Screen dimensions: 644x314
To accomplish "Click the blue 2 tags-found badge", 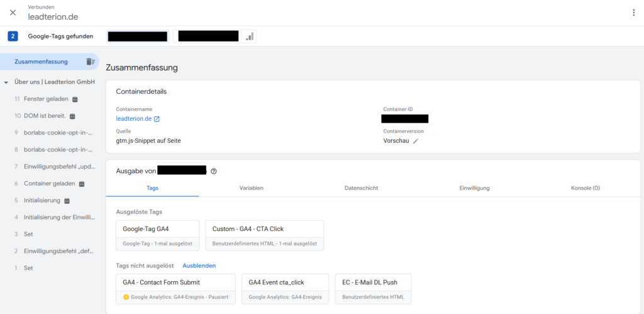I will point(13,36).
